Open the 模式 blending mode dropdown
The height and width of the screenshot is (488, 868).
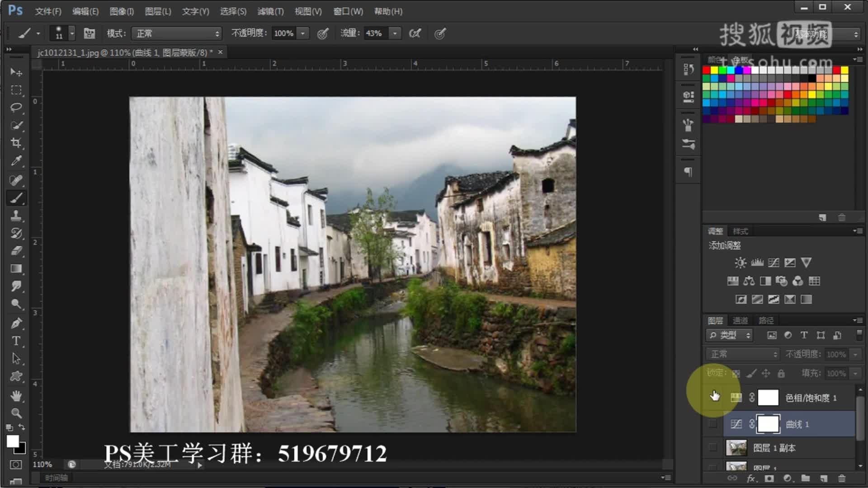[x=175, y=33]
